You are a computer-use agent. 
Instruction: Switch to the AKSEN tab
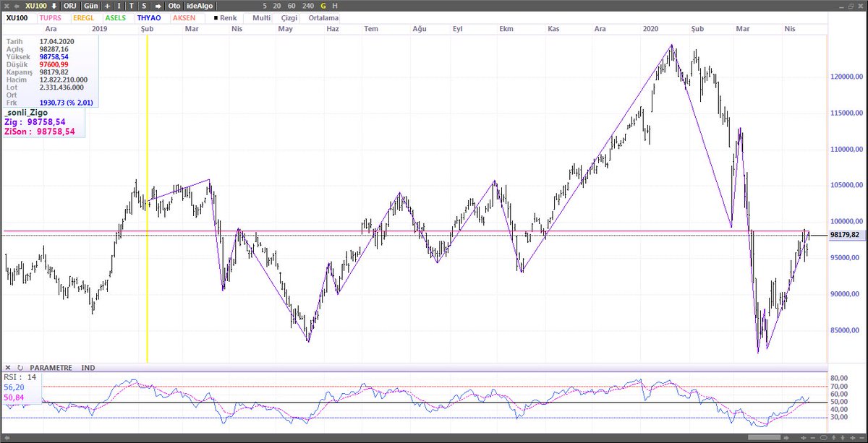184,17
